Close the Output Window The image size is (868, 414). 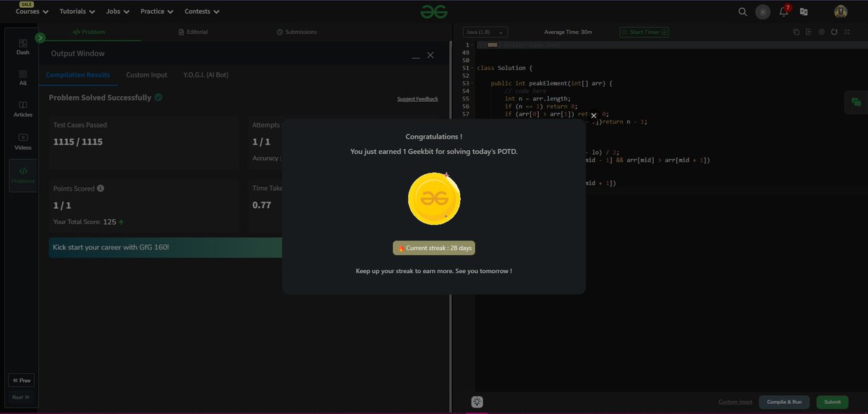pyautogui.click(x=430, y=55)
